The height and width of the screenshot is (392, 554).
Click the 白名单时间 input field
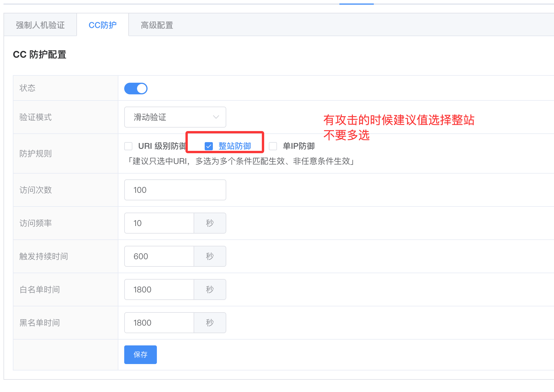(159, 289)
